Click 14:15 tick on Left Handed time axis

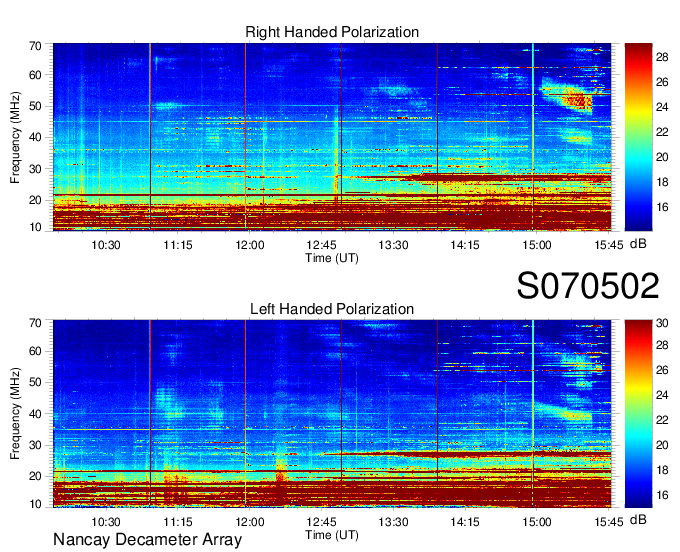[x=465, y=522]
